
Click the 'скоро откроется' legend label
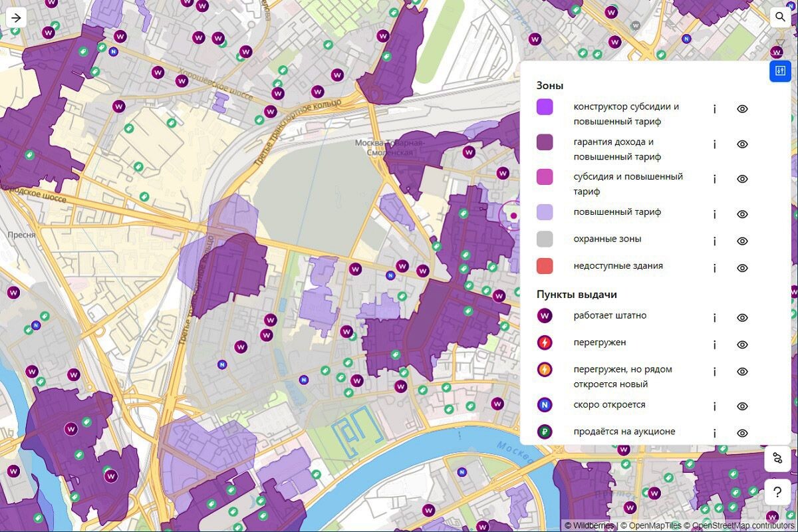click(609, 404)
